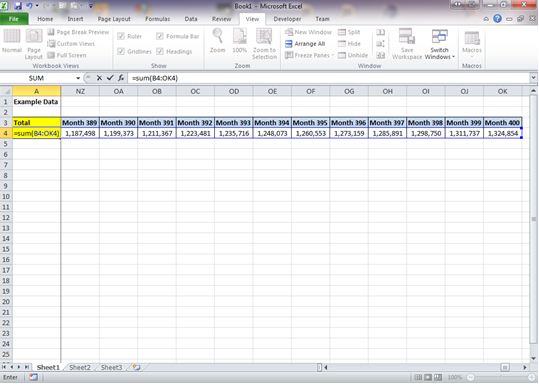The height and width of the screenshot is (387, 539).
Task: Open a New Window
Action: [308, 32]
